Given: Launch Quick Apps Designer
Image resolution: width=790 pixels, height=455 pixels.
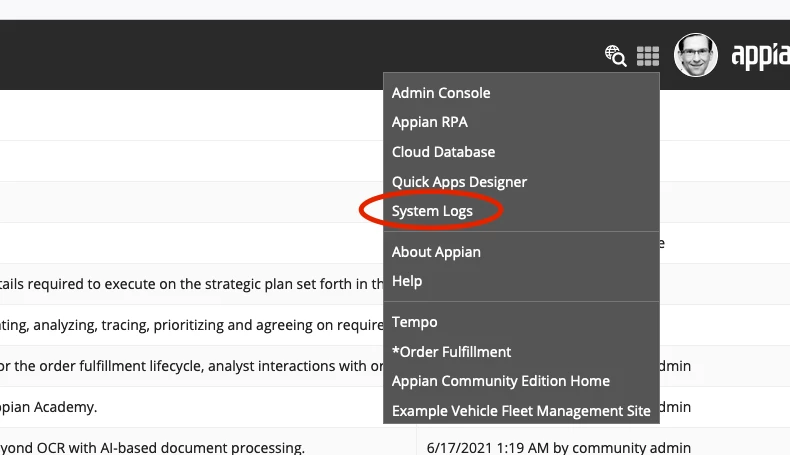Looking at the screenshot, I should [459, 181].
